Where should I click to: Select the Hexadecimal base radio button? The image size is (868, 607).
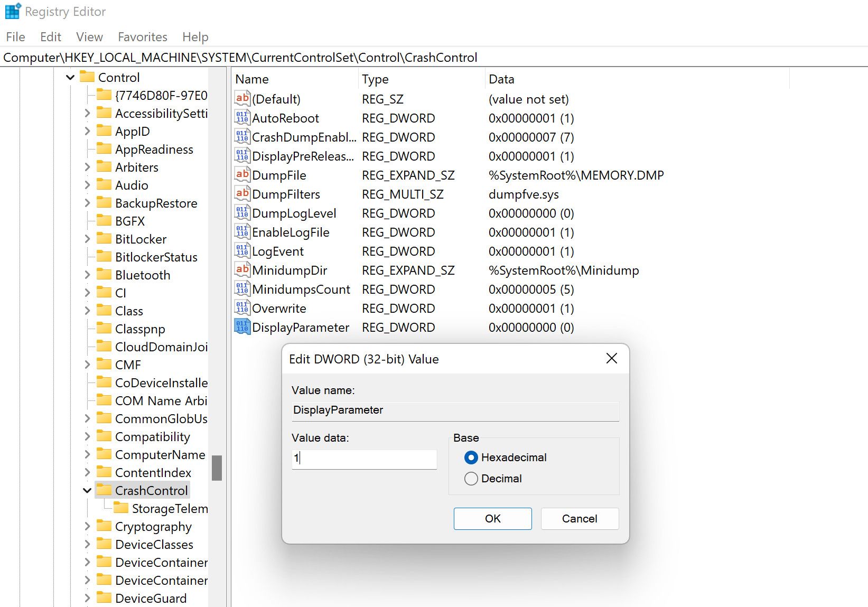tap(471, 457)
